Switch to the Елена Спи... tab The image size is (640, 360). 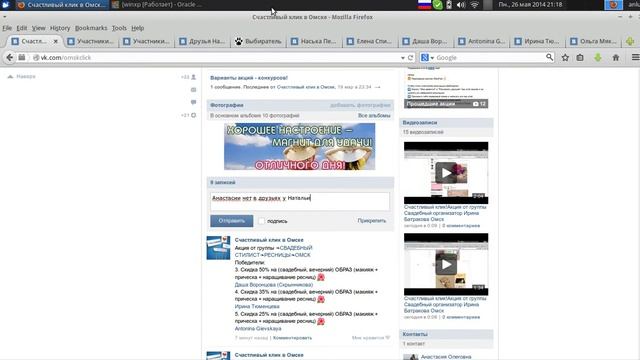click(x=369, y=41)
